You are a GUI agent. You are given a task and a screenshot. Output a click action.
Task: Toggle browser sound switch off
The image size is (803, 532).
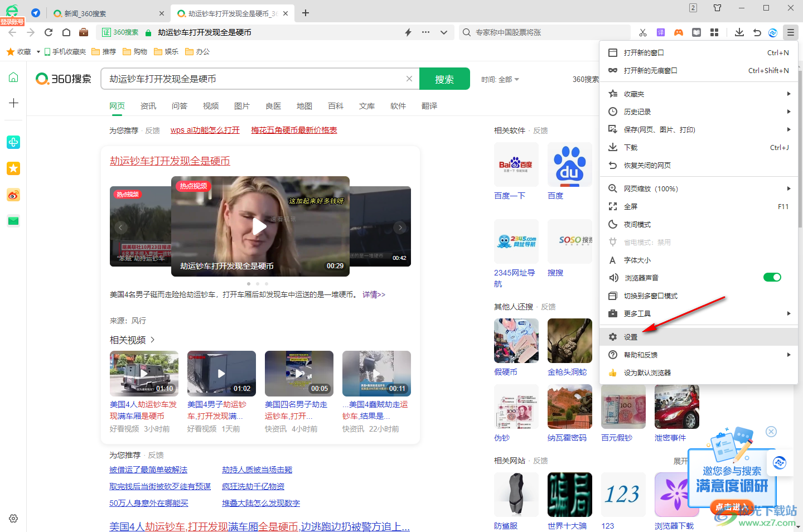[772, 277]
